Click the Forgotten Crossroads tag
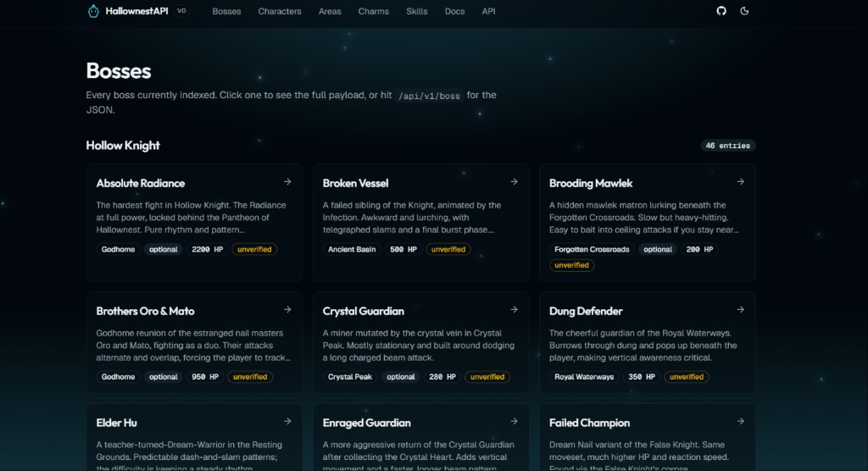This screenshot has height=471, width=868. coord(592,250)
